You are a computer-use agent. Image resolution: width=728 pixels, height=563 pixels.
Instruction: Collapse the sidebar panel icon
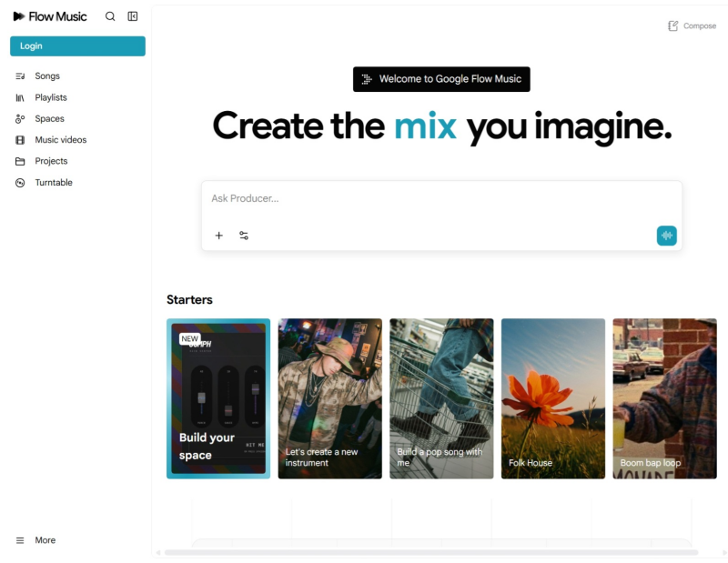coord(133,16)
